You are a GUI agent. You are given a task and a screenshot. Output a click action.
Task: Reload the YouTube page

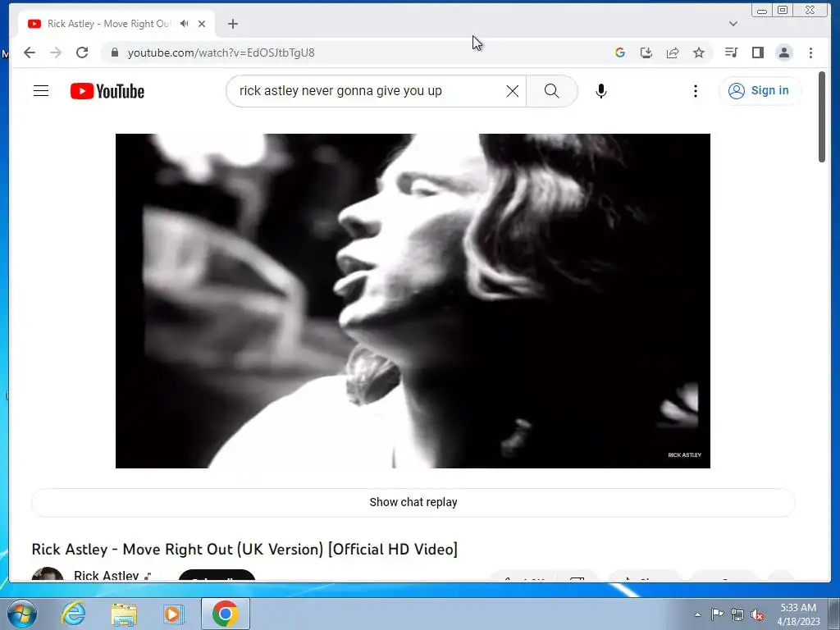82,52
